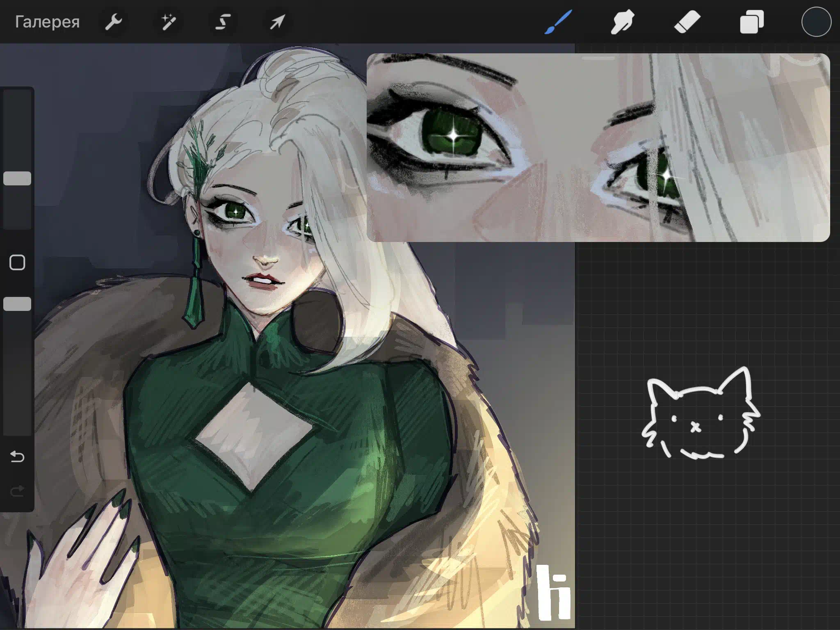The height and width of the screenshot is (630, 840).
Task: Open the Actions wrench menu
Action: point(114,22)
